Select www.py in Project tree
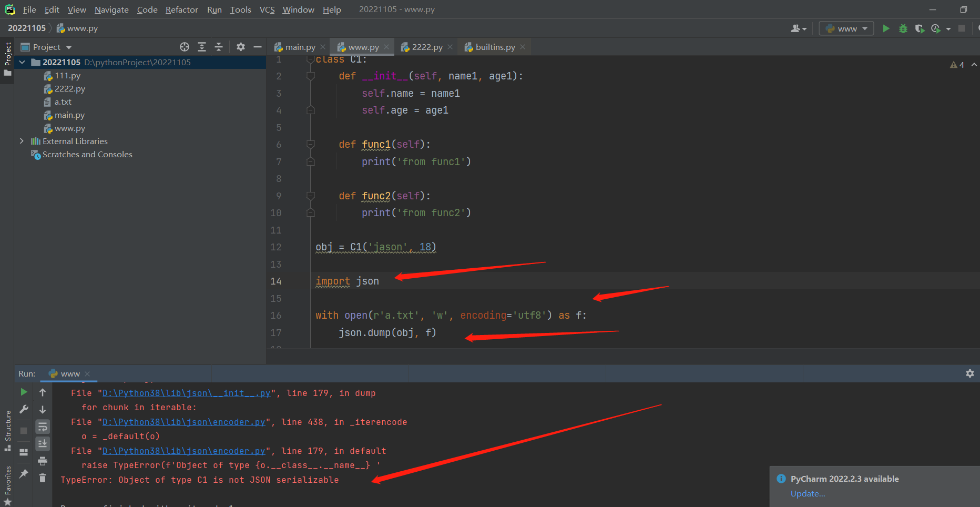This screenshot has width=980, height=507. pyautogui.click(x=69, y=128)
